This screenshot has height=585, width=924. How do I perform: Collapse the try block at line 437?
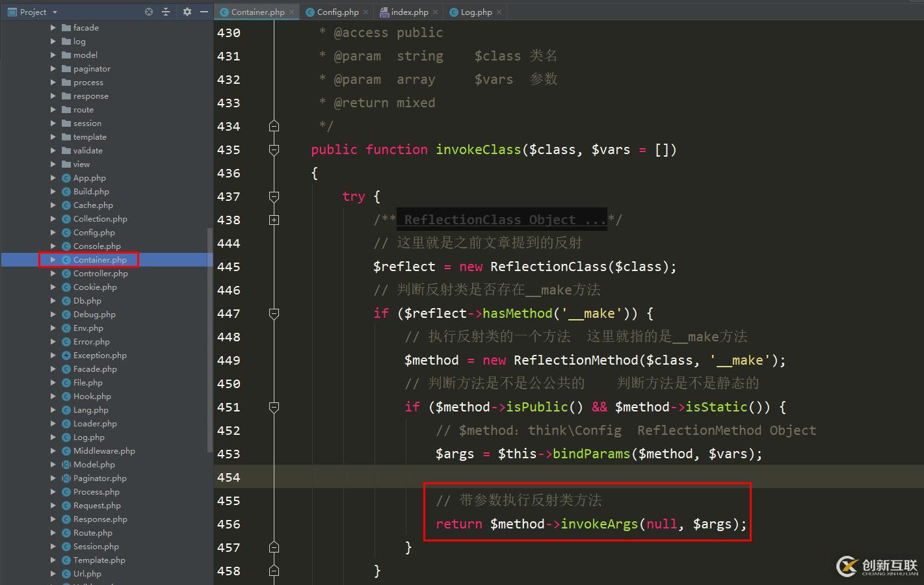coord(274,197)
